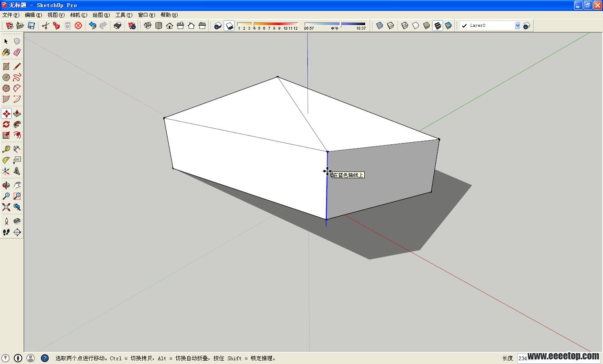Pick the Scale tool
Image resolution: width=603 pixels, height=364 pixels.
[x=6, y=135]
